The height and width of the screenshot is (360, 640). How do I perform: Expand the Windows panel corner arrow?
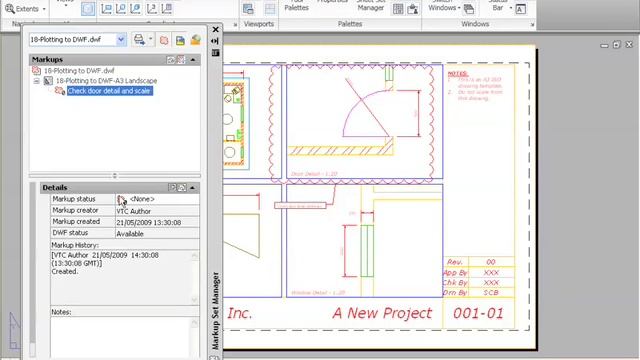coord(532,25)
